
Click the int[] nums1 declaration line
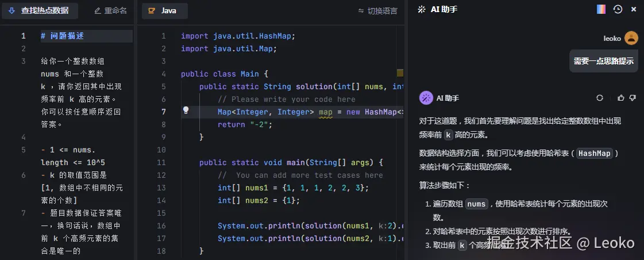(293, 188)
